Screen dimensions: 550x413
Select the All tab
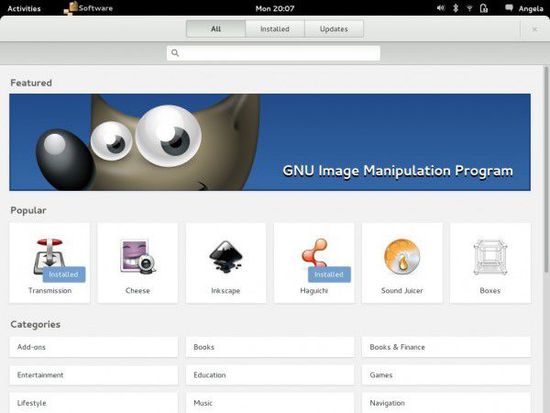(216, 29)
